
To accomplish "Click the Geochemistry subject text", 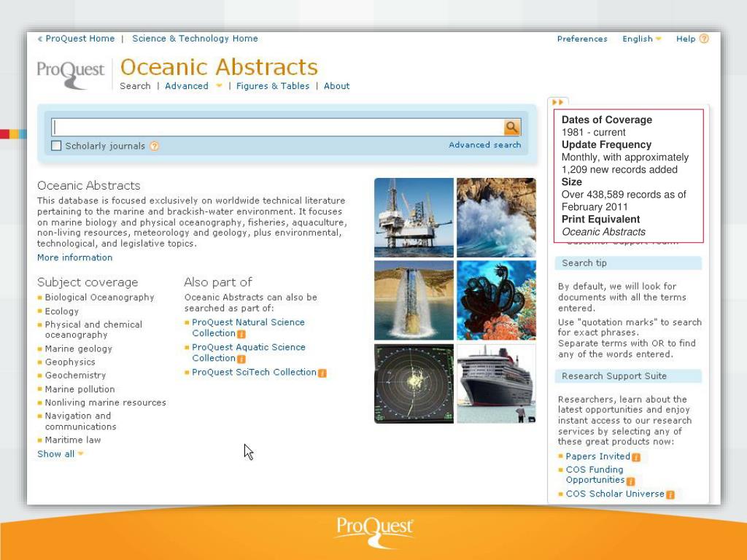I will (75, 376).
